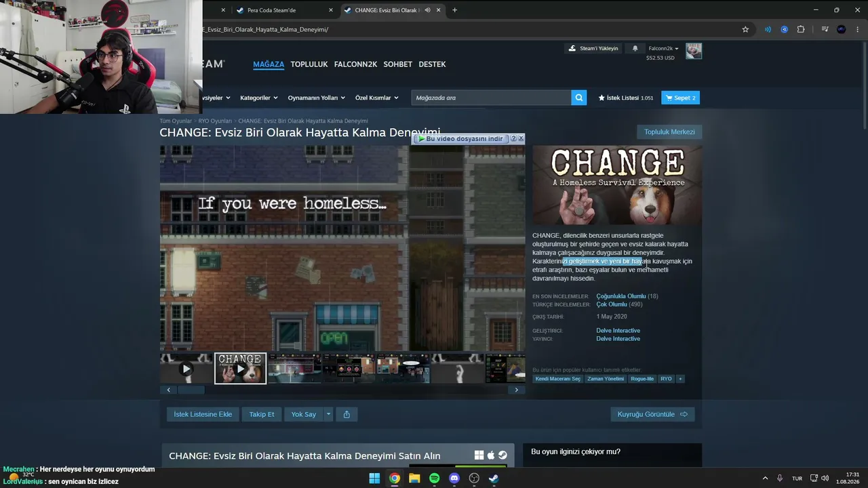The width and height of the screenshot is (868, 488).
Task: Select the CHANGE logo video thumbnail
Action: (x=240, y=368)
